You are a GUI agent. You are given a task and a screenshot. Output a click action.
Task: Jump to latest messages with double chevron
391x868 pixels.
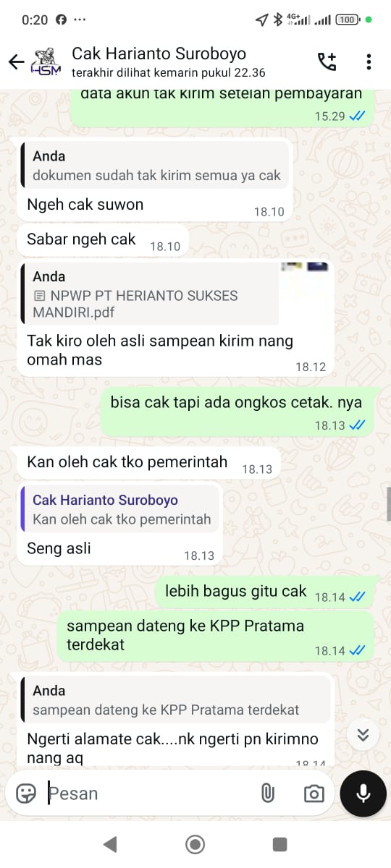click(363, 735)
